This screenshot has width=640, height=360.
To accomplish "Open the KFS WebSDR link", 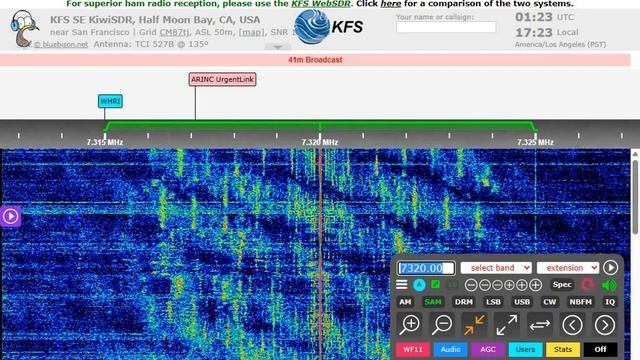I will [x=321, y=4].
